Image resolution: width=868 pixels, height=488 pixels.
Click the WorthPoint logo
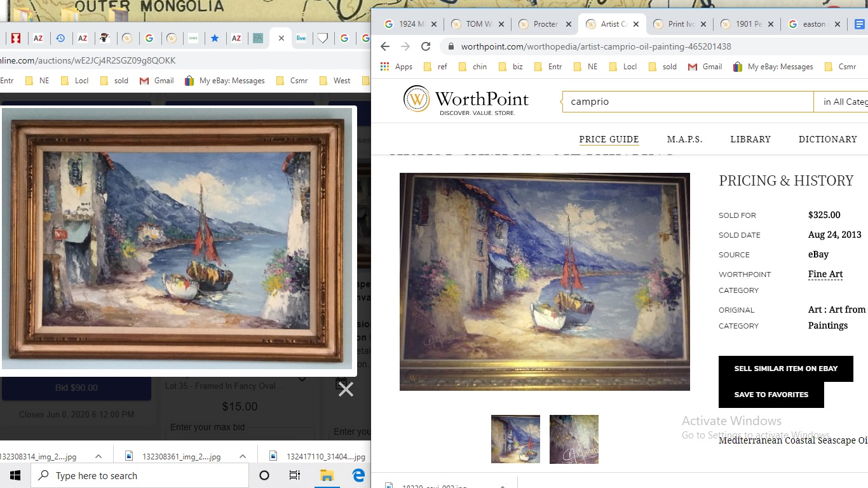466,100
